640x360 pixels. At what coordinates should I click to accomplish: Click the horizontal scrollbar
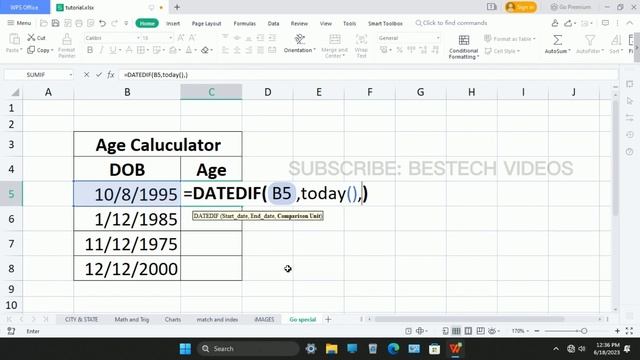469,319
